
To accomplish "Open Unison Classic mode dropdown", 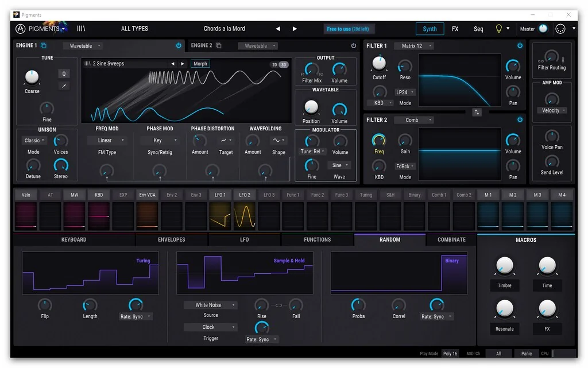I will click(x=34, y=141).
